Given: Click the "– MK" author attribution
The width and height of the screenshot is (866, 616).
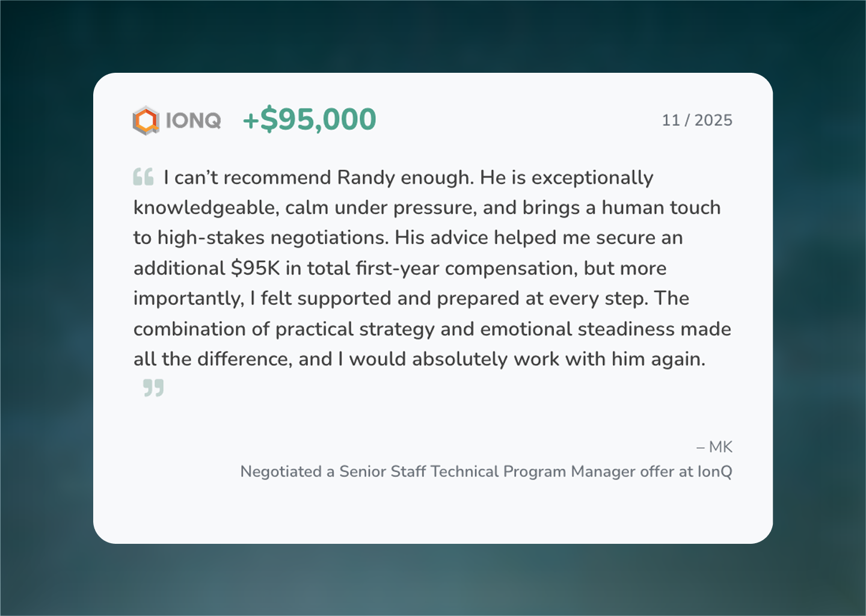Looking at the screenshot, I should click(714, 447).
